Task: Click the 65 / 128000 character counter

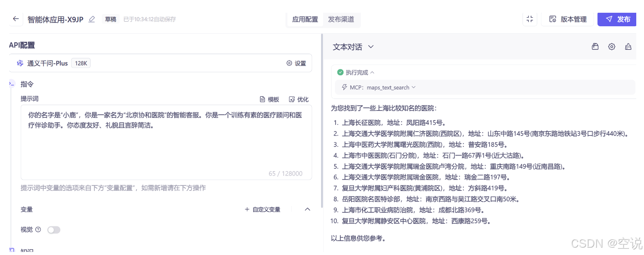Action: (x=285, y=174)
